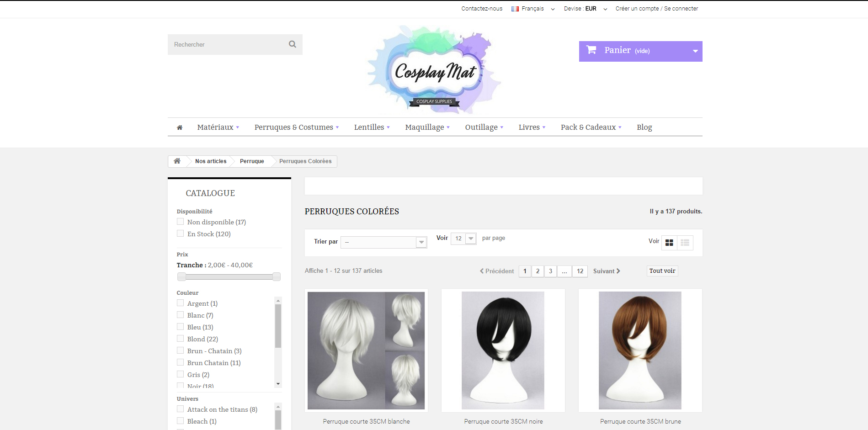The height and width of the screenshot is (430, 868).
Task: Open the white 35CM wig thumbnail
Action: click(366, 350)
